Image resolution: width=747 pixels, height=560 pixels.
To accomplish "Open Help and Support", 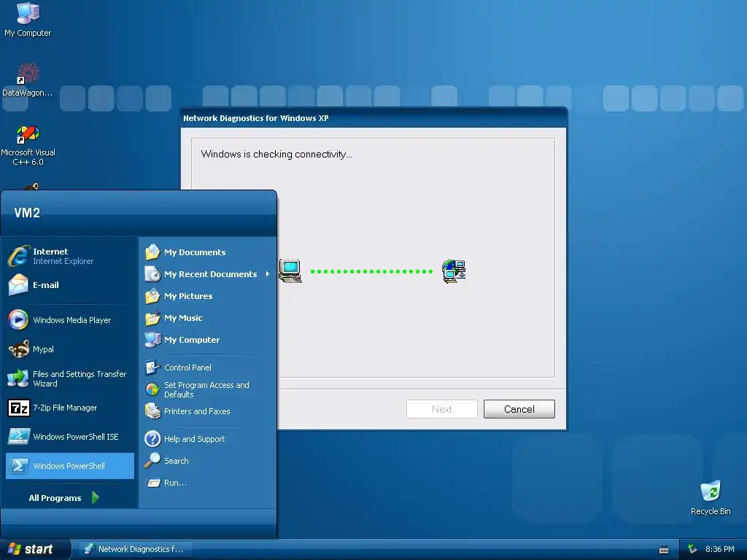I will 207,438.
